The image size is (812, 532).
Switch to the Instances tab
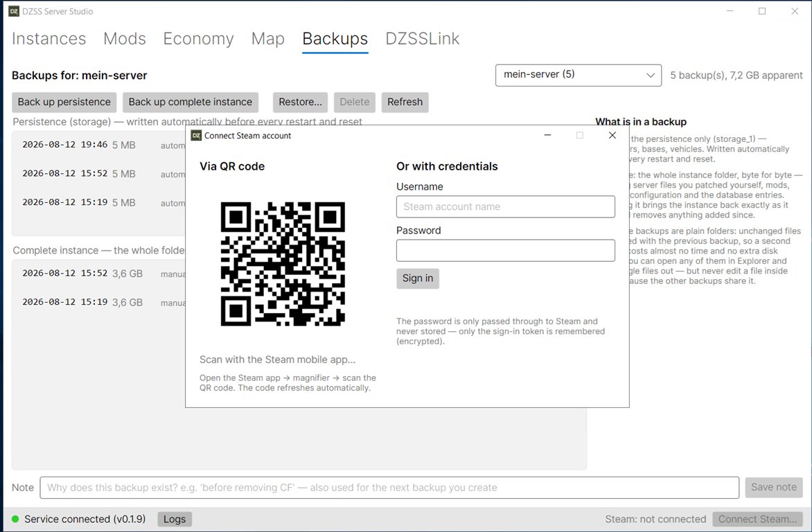pos(48,39)
